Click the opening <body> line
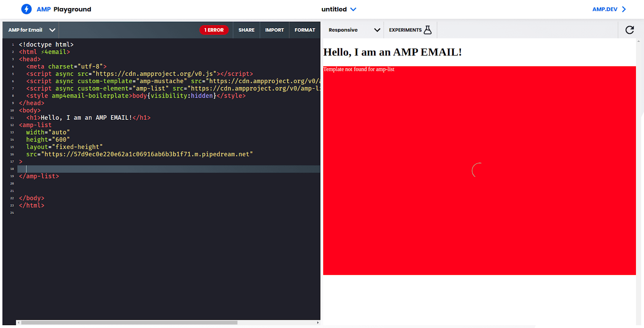Screen dimensions: 644x328 pos(30,111)
